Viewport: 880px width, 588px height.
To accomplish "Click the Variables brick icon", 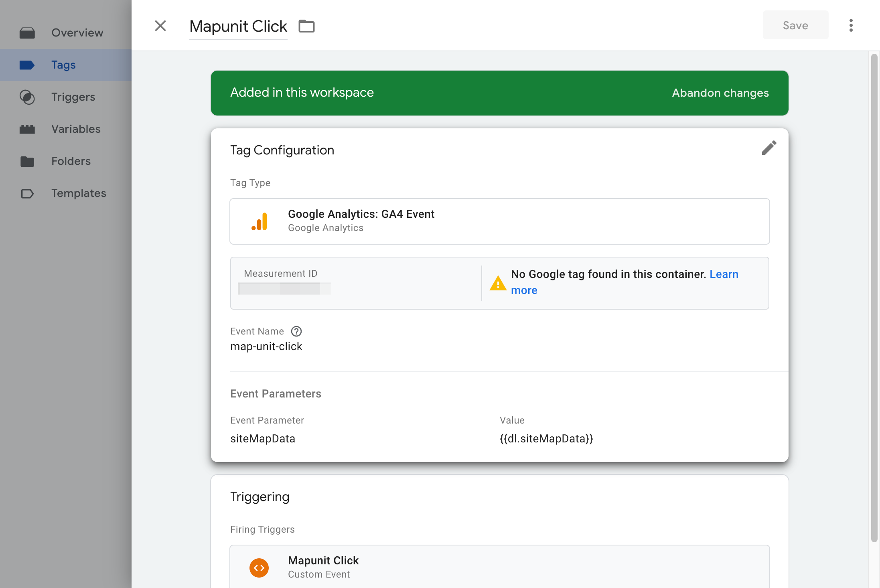I will tap(27, 129).
